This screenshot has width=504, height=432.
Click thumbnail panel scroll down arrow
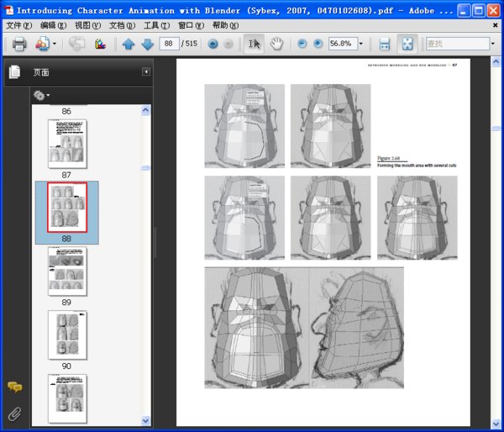pyautogui.click(x=145, y=420)
